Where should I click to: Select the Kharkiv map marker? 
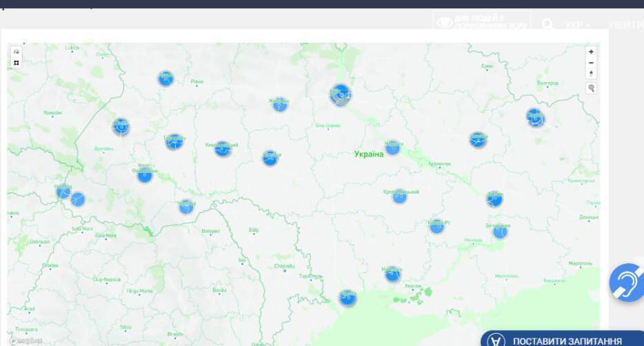(535, 118)
